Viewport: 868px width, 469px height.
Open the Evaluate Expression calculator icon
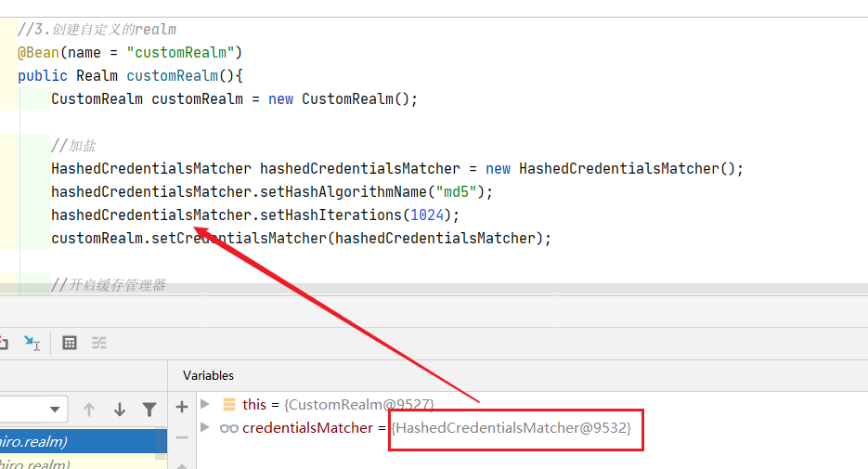[70, 344]
